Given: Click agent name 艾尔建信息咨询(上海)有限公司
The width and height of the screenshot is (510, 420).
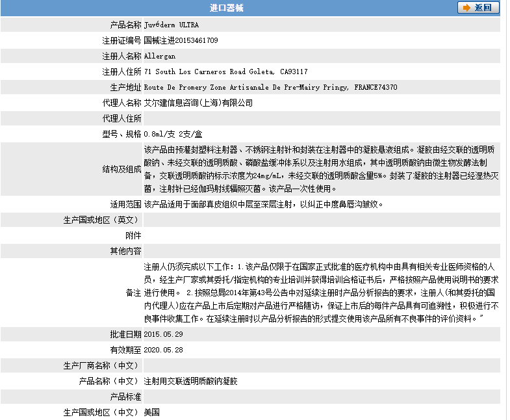Looking at the screenshot, I should pyautogui.click(x=198, y=103).
